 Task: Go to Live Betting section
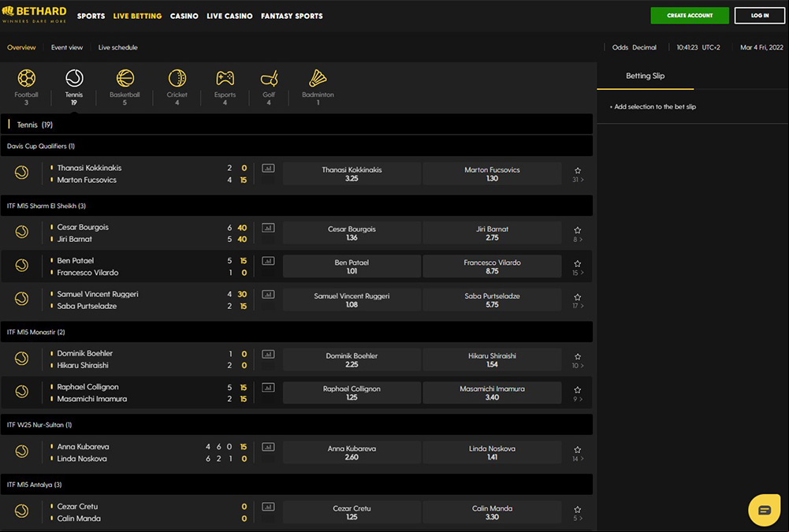tap(137, 16)
